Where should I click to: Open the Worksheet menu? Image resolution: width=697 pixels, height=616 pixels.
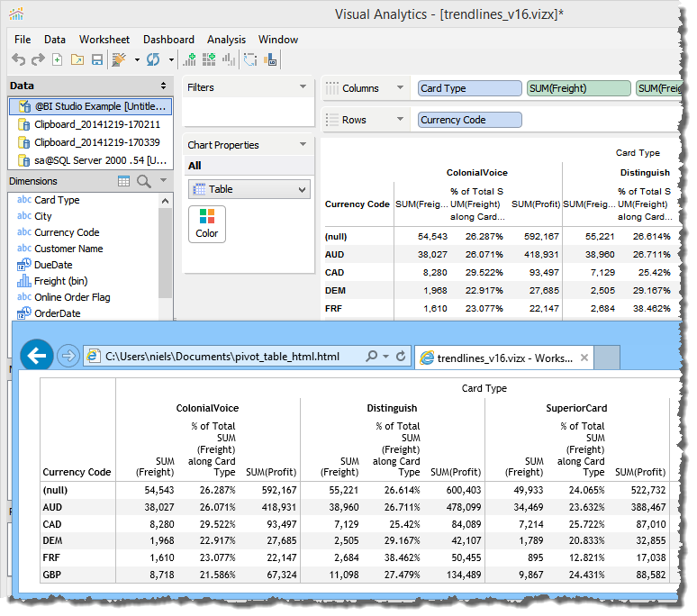coord(104,40)
